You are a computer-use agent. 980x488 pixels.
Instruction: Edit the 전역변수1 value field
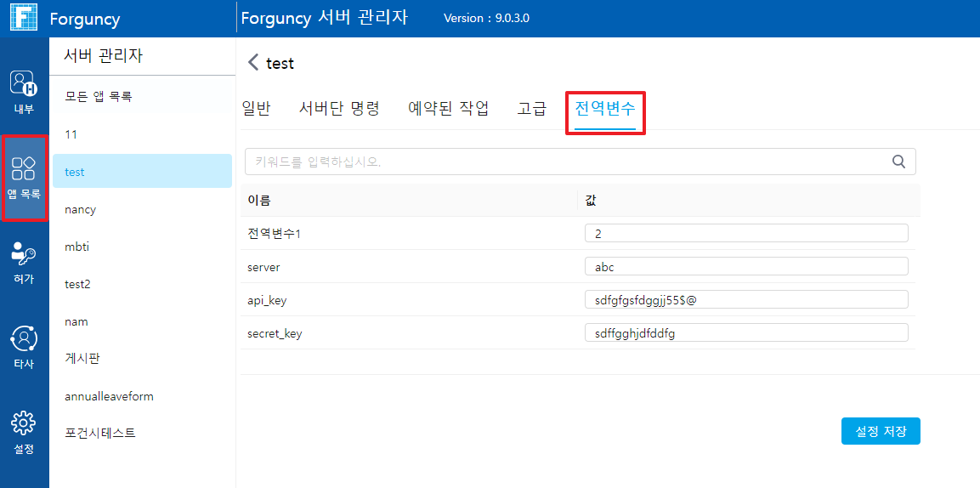746,233
